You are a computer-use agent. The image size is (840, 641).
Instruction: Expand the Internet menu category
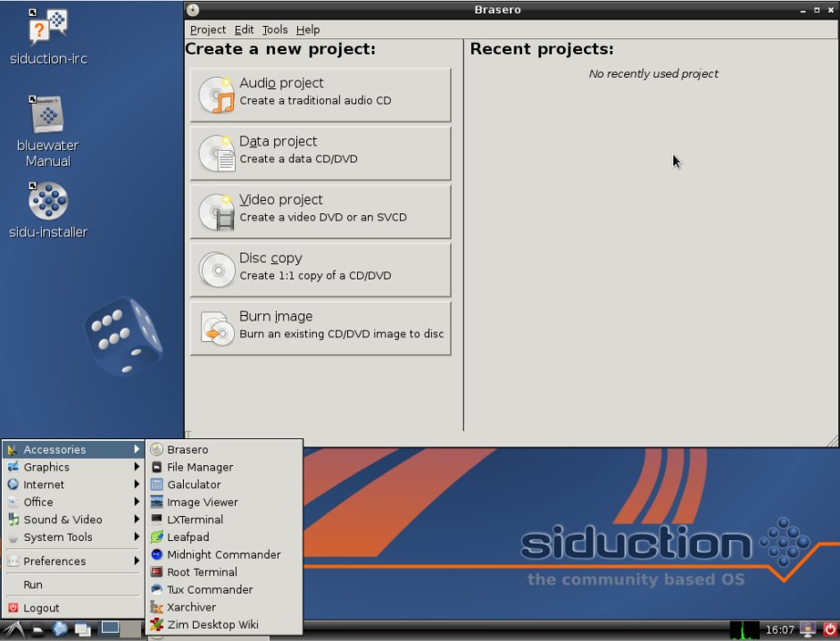(x=74, y=485)
